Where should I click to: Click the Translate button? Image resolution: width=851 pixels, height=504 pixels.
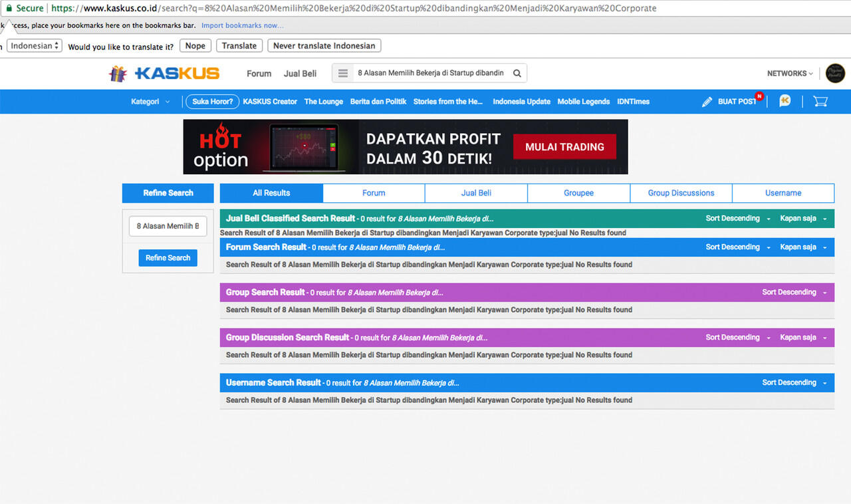[239, 46]
